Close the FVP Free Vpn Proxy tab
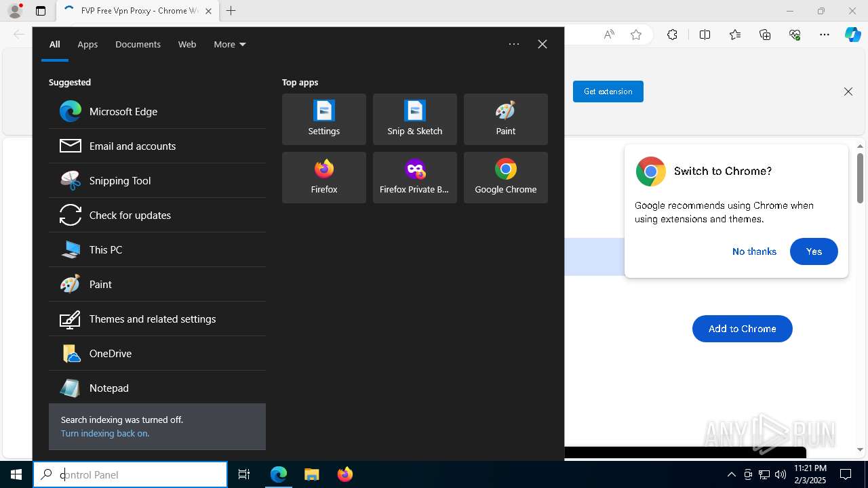Image resolution: width=868 pixels, height=488 pixels. click(208, 11)
